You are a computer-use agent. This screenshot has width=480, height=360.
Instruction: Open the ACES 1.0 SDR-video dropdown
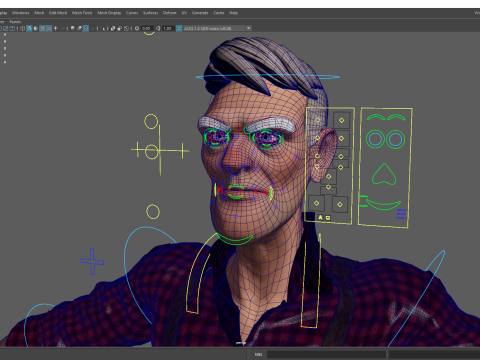pos(218,28)
